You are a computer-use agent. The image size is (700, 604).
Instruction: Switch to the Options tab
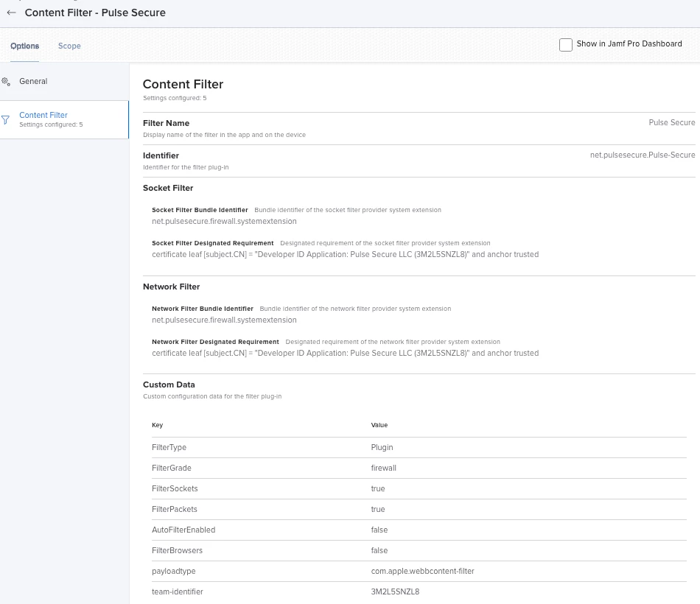click(24, 46)
